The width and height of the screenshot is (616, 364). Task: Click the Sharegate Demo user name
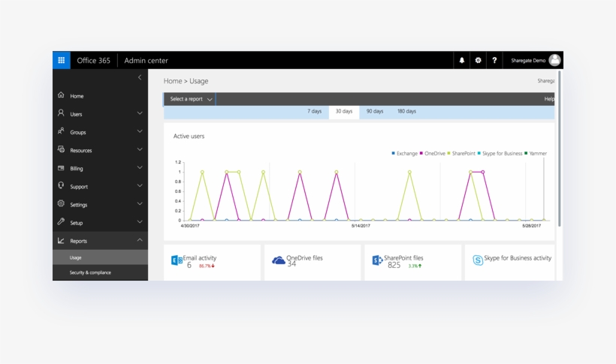tap(528, 61)
